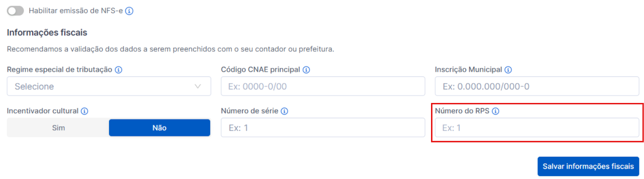Show info for Incentivador cultural
The height and width of the screenshot is (179, 644).
coord(85,111)
